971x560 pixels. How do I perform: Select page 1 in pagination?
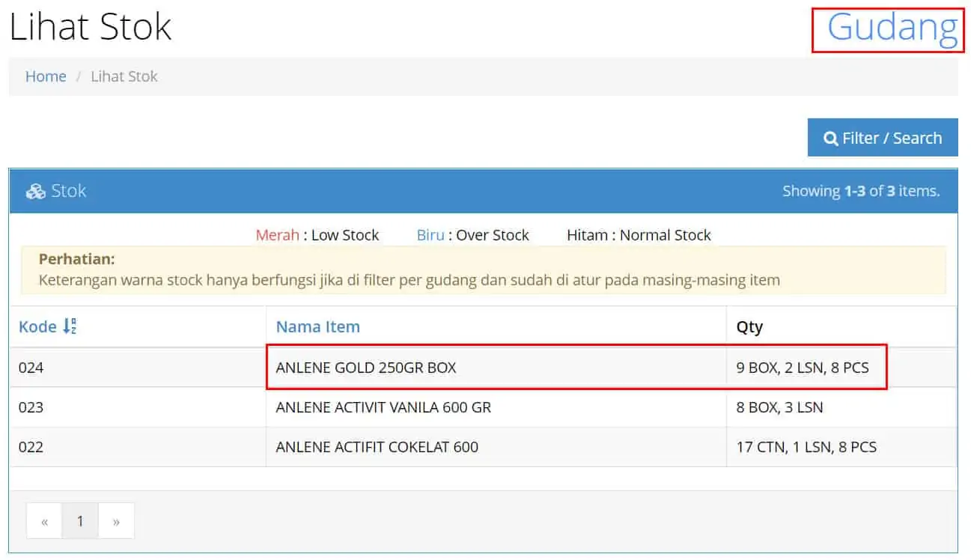click(80, 521)
